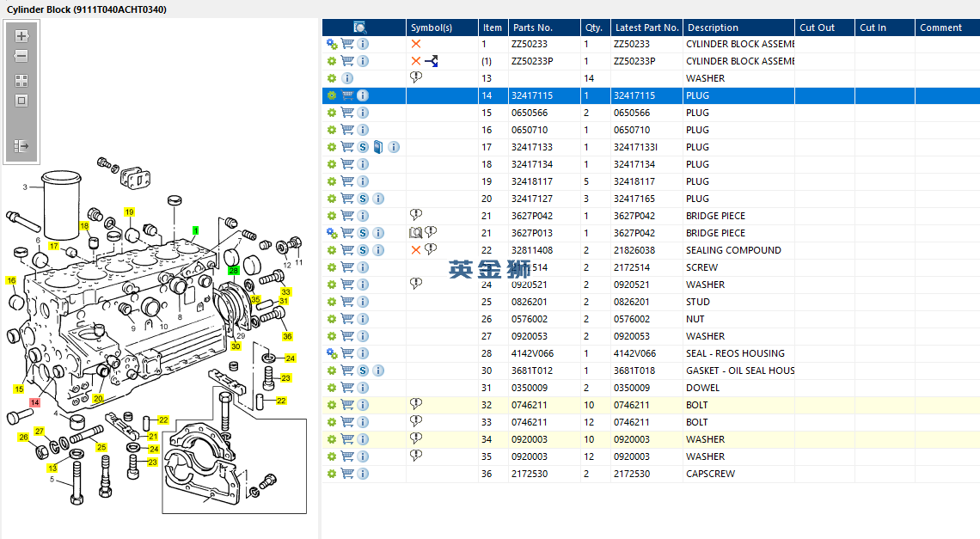
Task: Click the Qty. column header
Action: pyautogui.click(x=595, y=28)
